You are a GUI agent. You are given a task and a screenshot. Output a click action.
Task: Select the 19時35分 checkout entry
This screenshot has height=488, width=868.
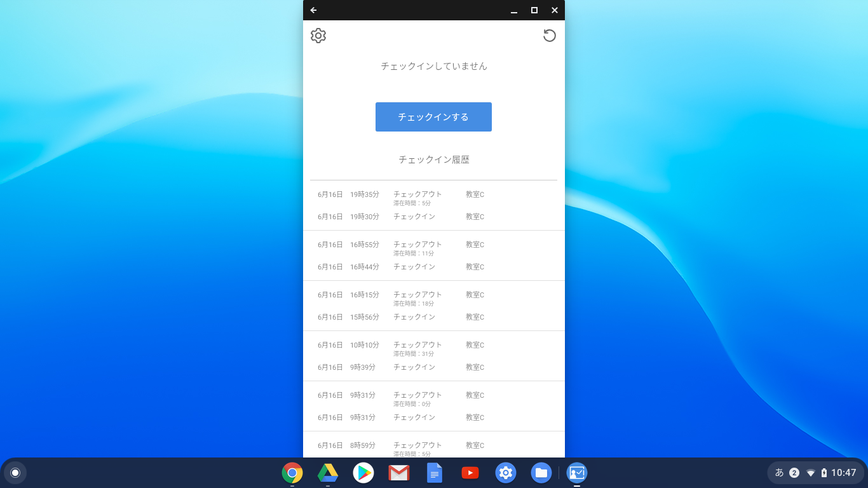433,198
